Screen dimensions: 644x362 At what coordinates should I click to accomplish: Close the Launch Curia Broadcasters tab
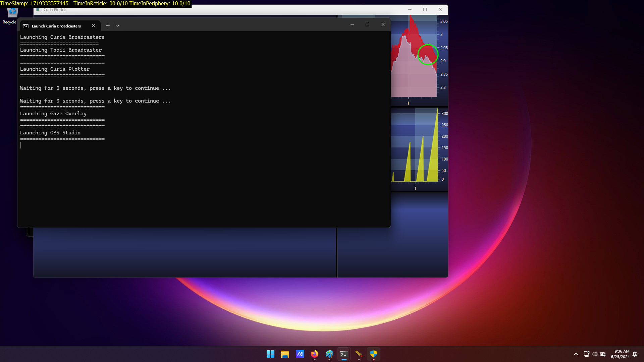pos(94,26)
